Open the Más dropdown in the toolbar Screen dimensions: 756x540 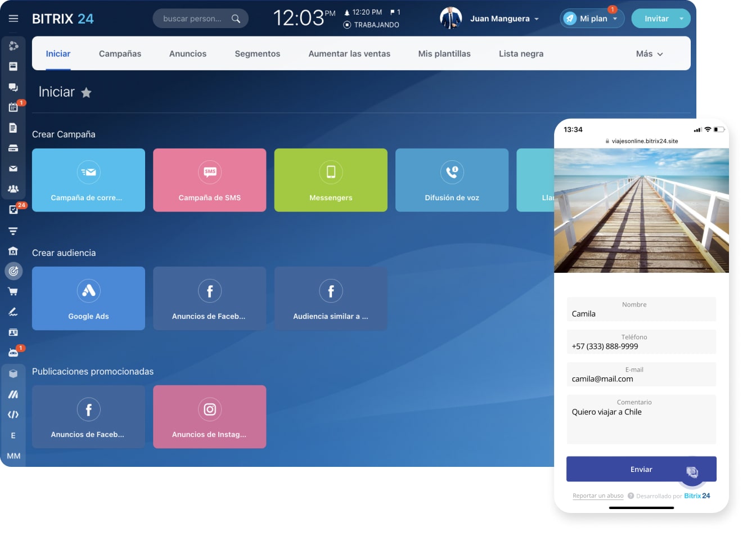(x=649, y=53)
